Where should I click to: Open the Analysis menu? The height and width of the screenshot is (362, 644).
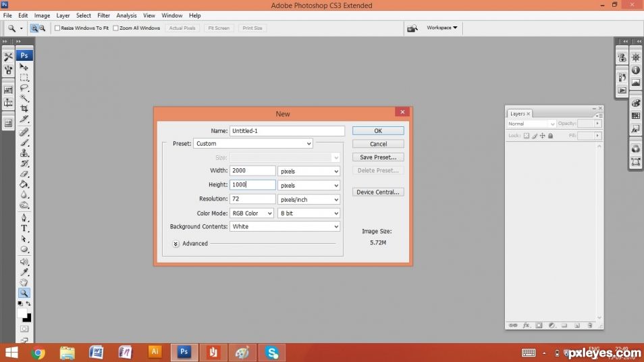click(126, 16)
